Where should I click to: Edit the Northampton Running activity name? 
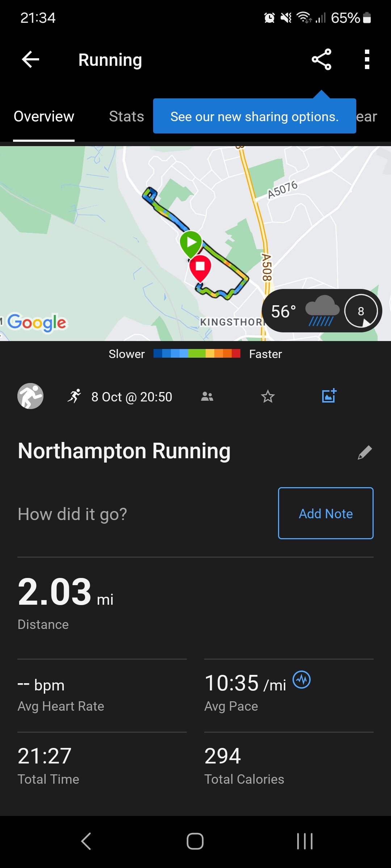pyautogui.click(x=365, y=452)
